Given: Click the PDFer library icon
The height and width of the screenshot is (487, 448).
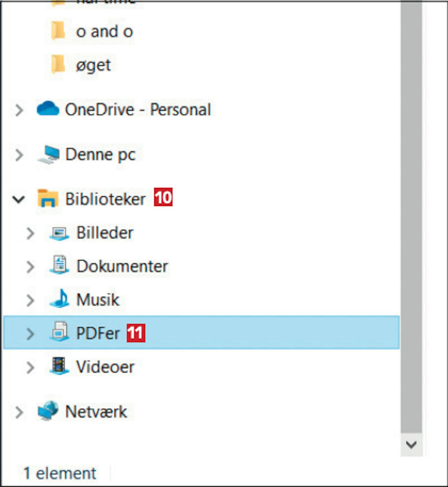Looking at the screenshot, I should [x=59, y=332].
